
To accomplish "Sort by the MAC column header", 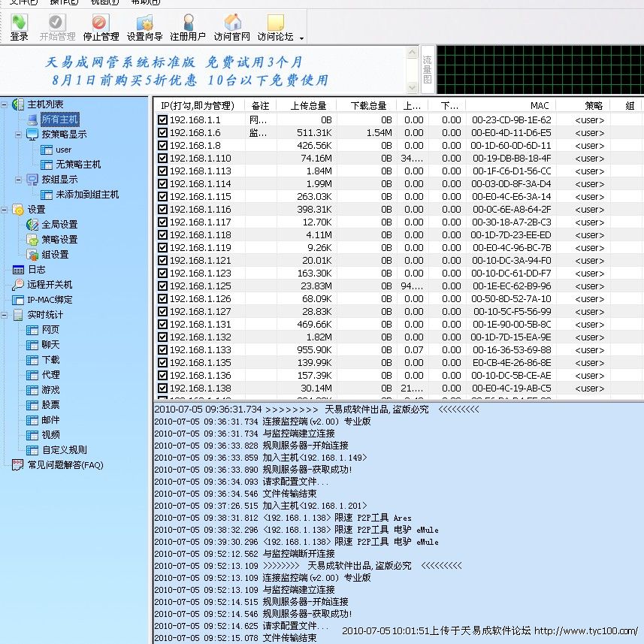I will point(539,106).
